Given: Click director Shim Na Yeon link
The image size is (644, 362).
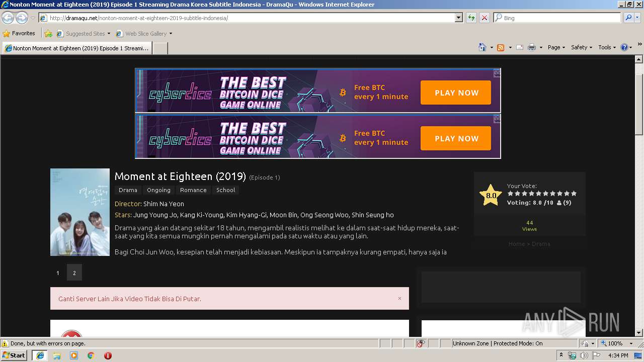Looking at the screenshot, I should [164, 204].
